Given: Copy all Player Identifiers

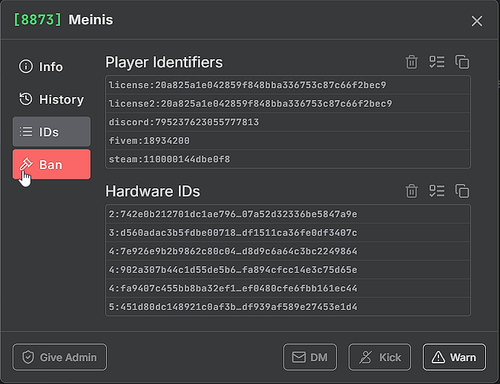Looking at the screenshot, I should (x=462, y=62).
